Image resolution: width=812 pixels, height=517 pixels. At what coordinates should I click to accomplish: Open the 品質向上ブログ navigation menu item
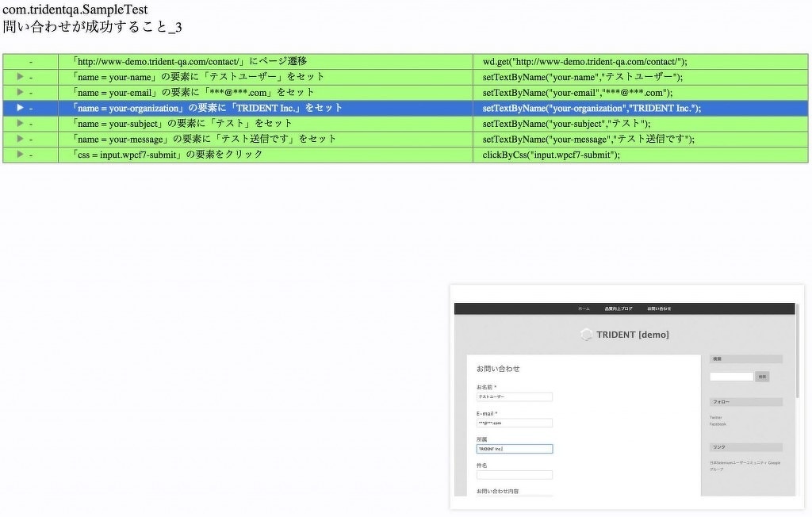point(619,308)
